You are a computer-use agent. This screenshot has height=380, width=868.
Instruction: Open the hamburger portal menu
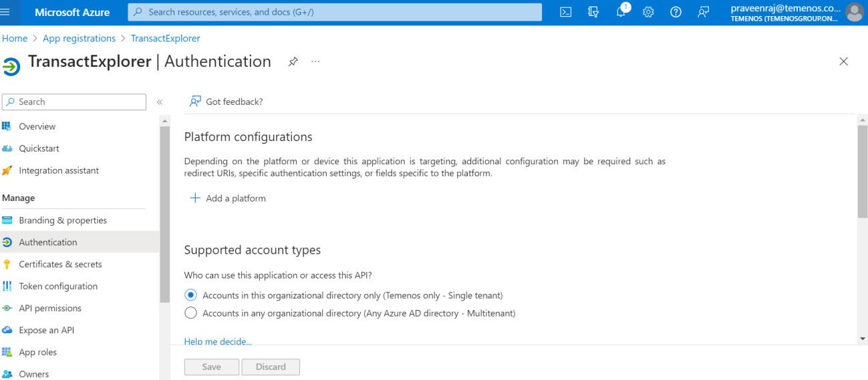coord(6,12)
